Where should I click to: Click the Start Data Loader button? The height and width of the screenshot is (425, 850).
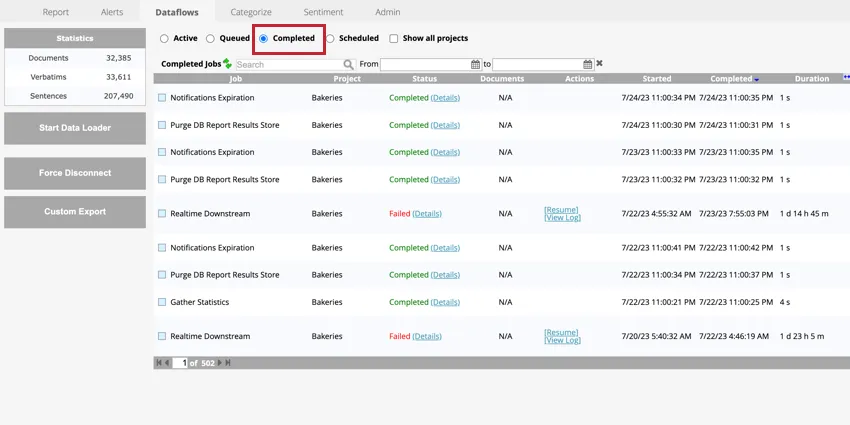(x=75, y=128)
